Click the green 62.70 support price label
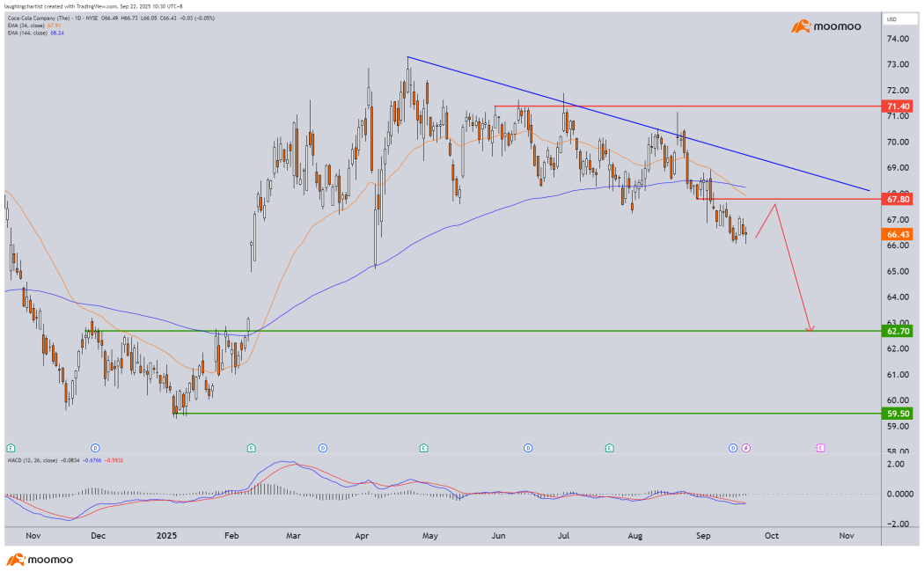This screenshot has width=924, height=572. 898,331
